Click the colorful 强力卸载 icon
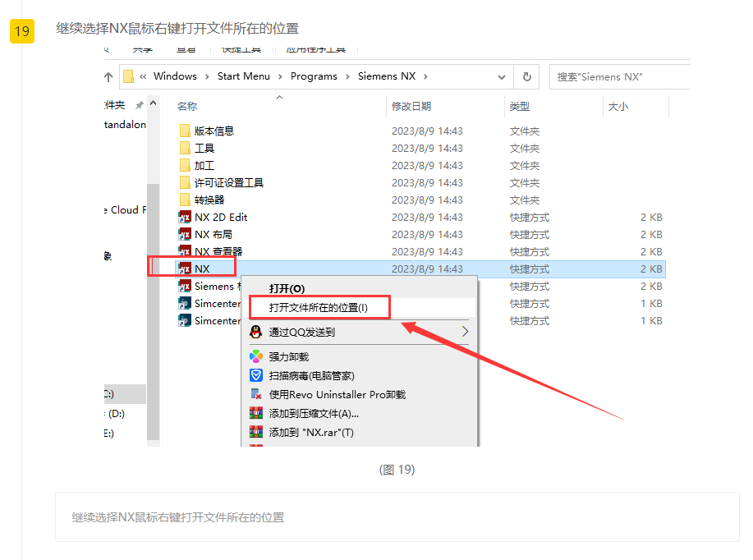This screenshot has width=753, height=560. coord(256,356)
